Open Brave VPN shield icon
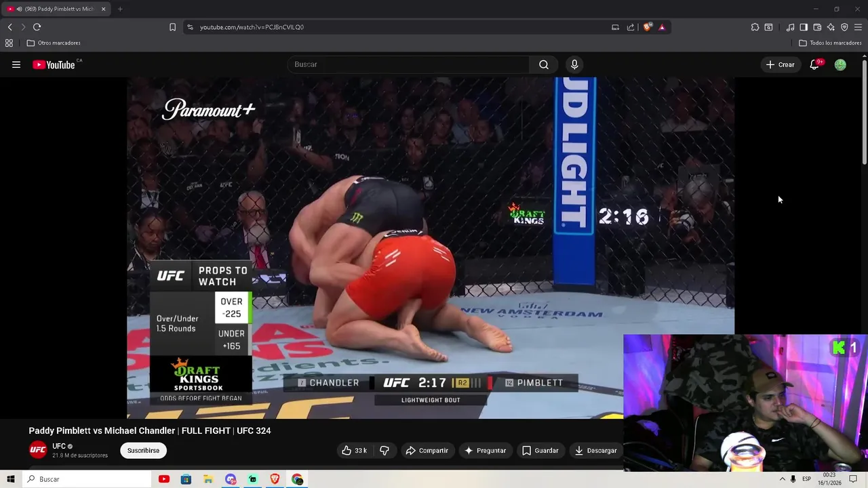868x488 pixels. pyautogui.click(x=844, y=27)
